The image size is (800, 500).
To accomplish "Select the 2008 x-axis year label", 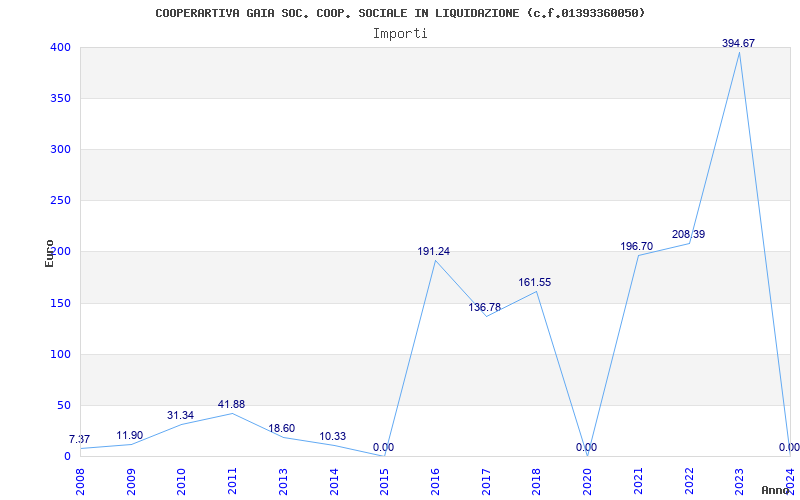I will pos(80,480).
